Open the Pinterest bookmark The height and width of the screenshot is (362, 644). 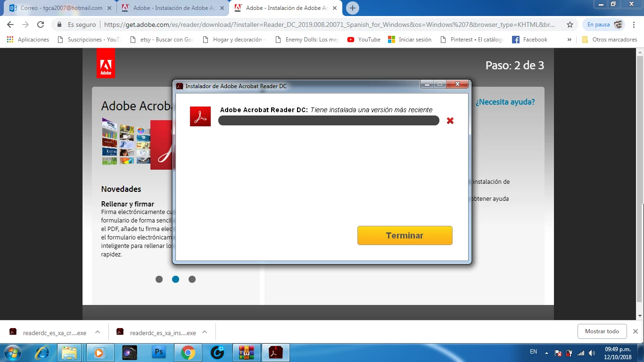472,40
